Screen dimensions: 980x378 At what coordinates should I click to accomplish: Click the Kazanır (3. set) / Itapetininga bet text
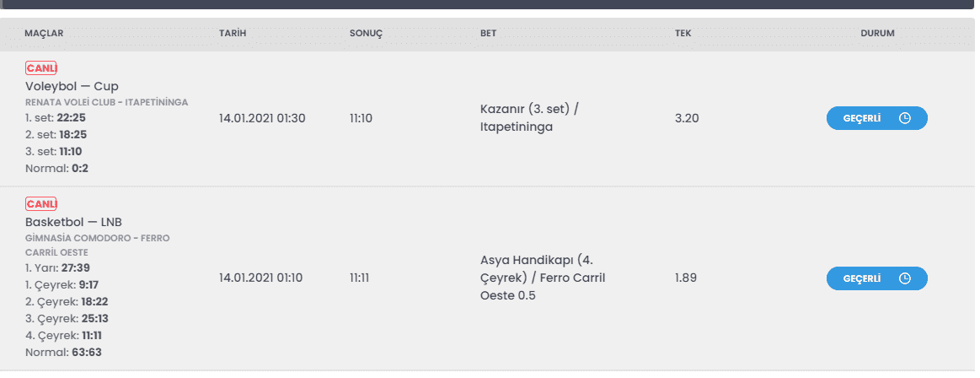529,118
